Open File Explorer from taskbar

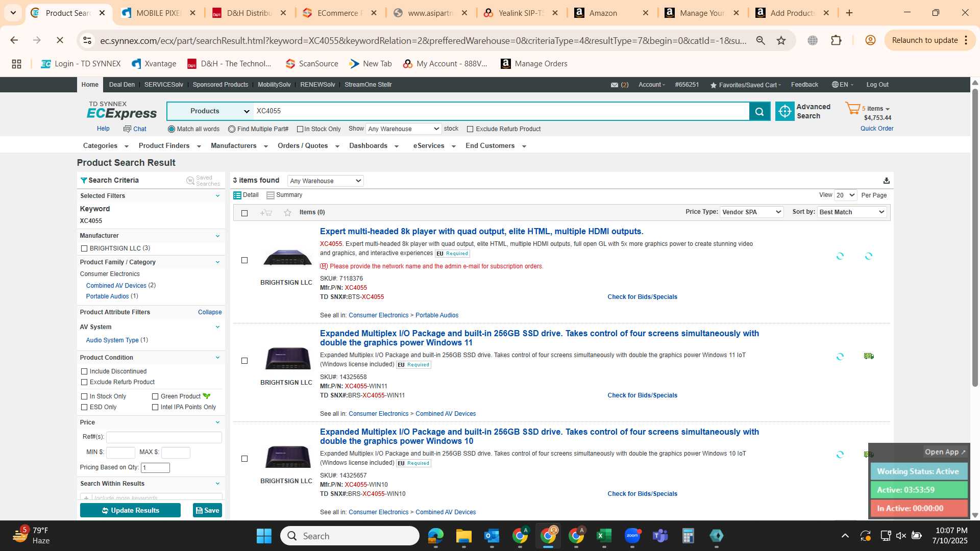[463, 536]
